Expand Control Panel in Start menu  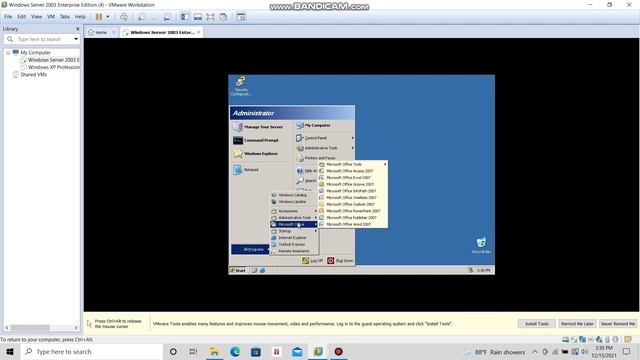(x=324, y=138)
